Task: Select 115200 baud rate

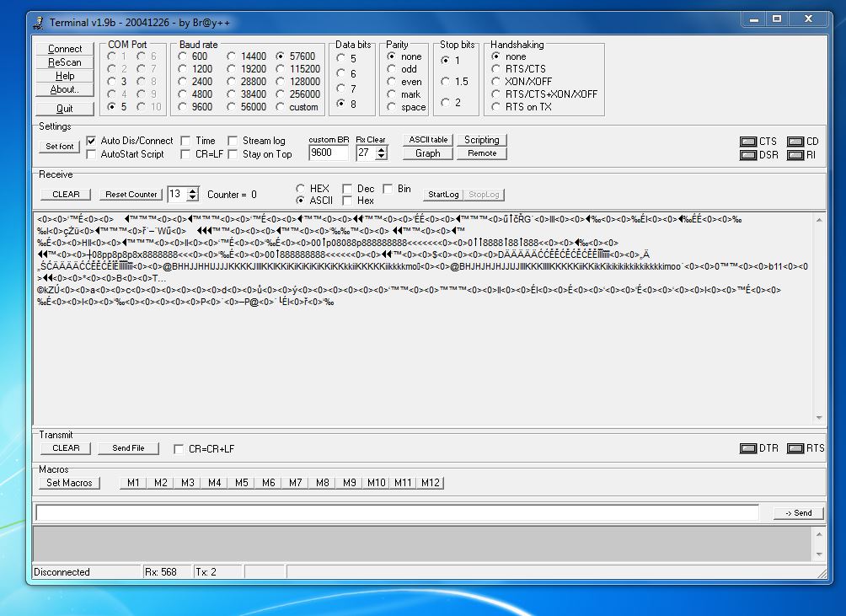Action: point(281,69)
